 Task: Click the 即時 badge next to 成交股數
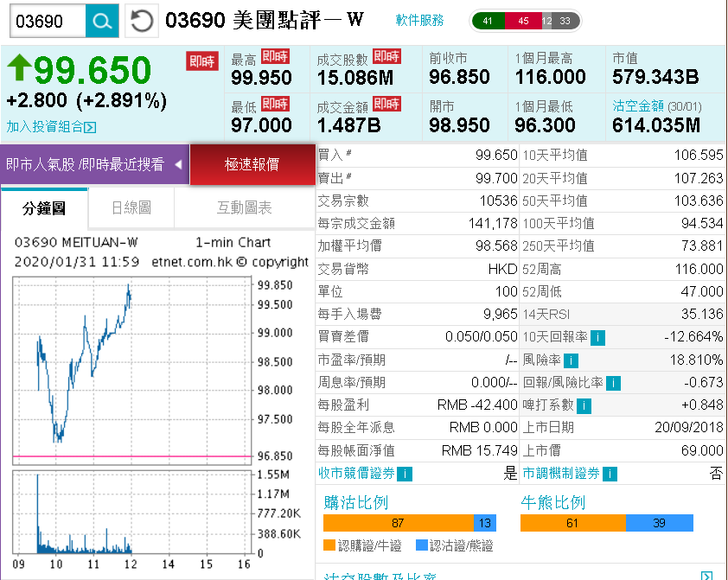pos(386,56)
